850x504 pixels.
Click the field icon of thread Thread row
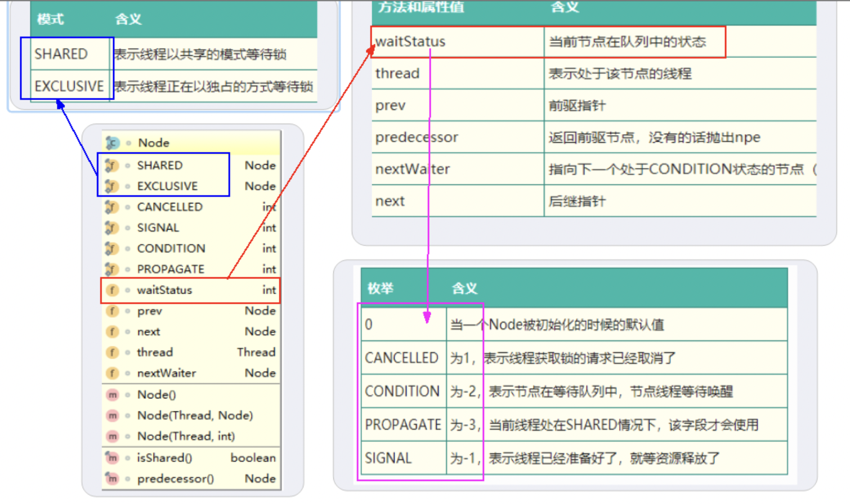tap(113, 353)
